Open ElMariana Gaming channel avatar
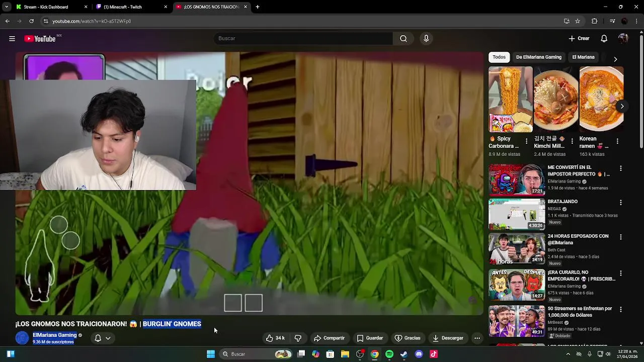The width and height of the screenshot is (644, 362). [x=22, y=338]
